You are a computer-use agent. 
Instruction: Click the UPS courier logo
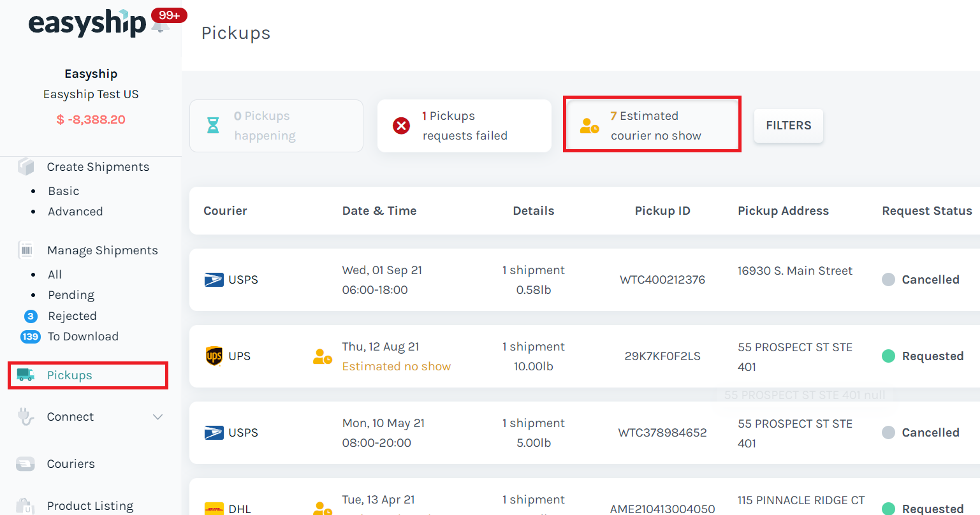pos(214,356)
